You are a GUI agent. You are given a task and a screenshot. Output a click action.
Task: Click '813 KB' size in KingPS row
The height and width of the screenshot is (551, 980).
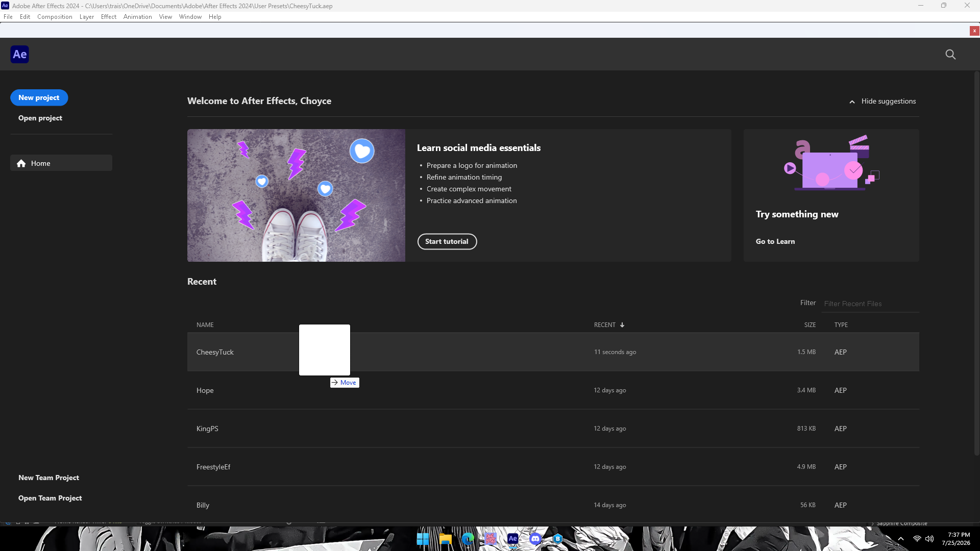tap(806, 429)
